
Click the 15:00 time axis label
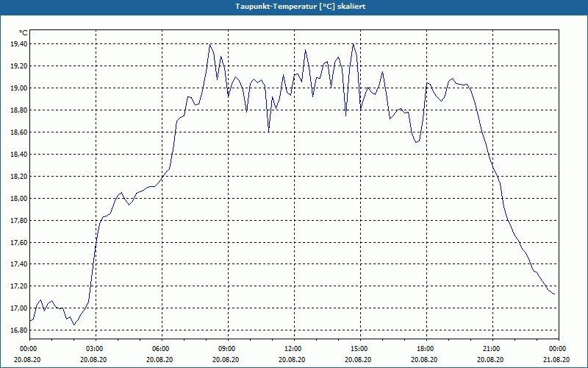(x=360, y=348)
